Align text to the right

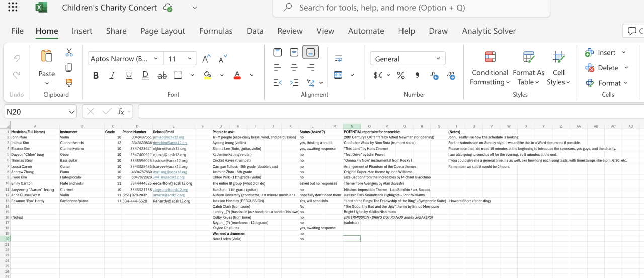pyautogui.click(x=311, y=67)
